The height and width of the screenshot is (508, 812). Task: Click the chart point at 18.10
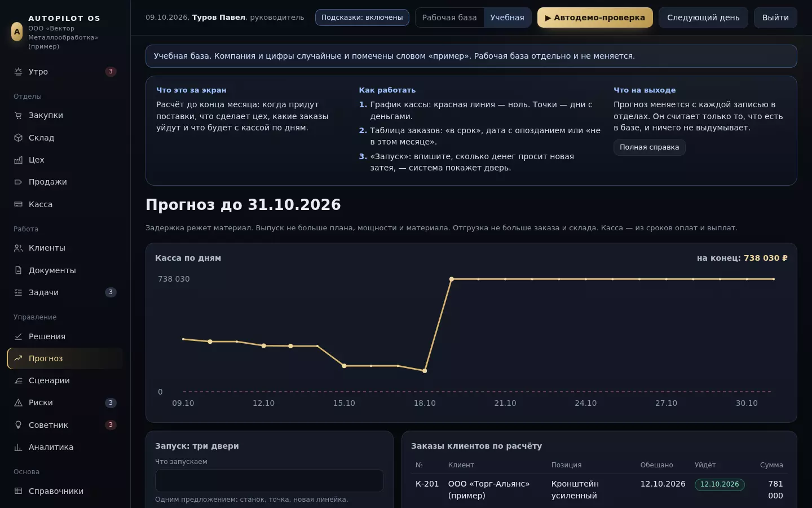click(x=425, y=371)
